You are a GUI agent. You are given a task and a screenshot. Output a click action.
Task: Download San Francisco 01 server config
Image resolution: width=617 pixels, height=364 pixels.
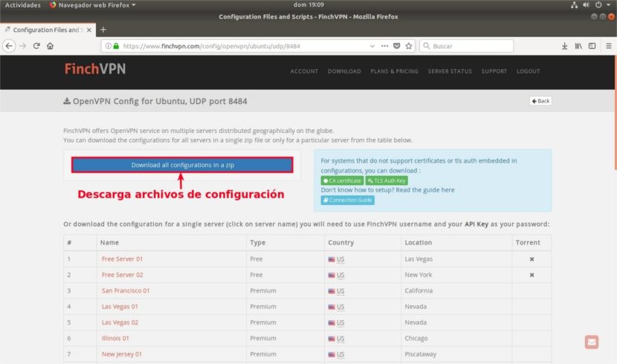coord(126,290)
